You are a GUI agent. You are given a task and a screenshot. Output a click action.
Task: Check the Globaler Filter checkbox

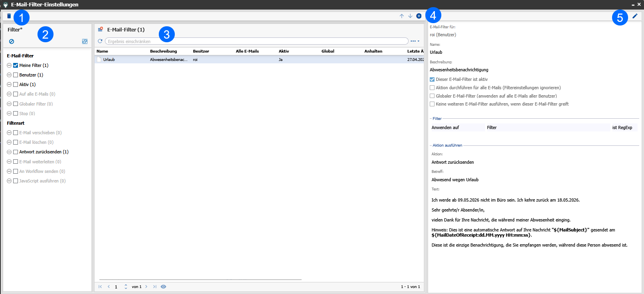(x=16, y=104)
